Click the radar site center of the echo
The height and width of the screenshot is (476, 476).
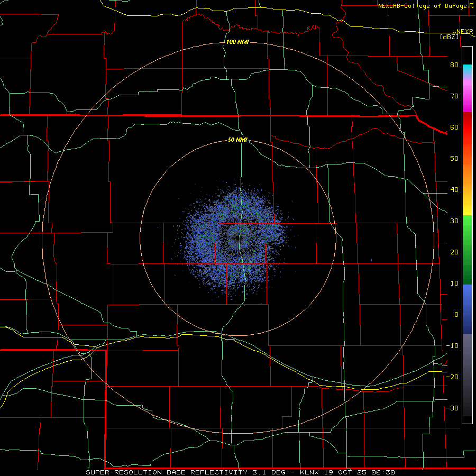click(x=237, y=239)
